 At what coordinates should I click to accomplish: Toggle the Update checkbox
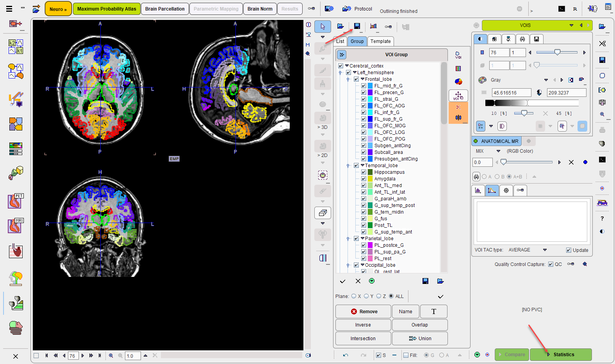point(569,250)
